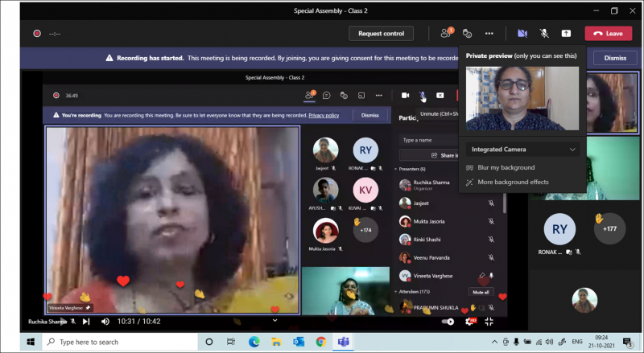This screenshot has height=353, width=644.
Task: Select Rinki Shashi in the participants list
Action: [x=427, y=240]
